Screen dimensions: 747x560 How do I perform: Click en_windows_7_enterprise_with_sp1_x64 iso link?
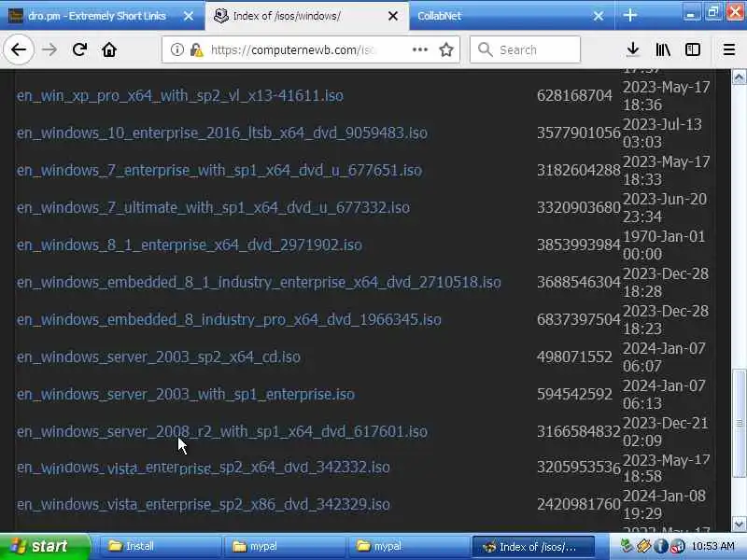pyautogui.click(x=219, y=171)
